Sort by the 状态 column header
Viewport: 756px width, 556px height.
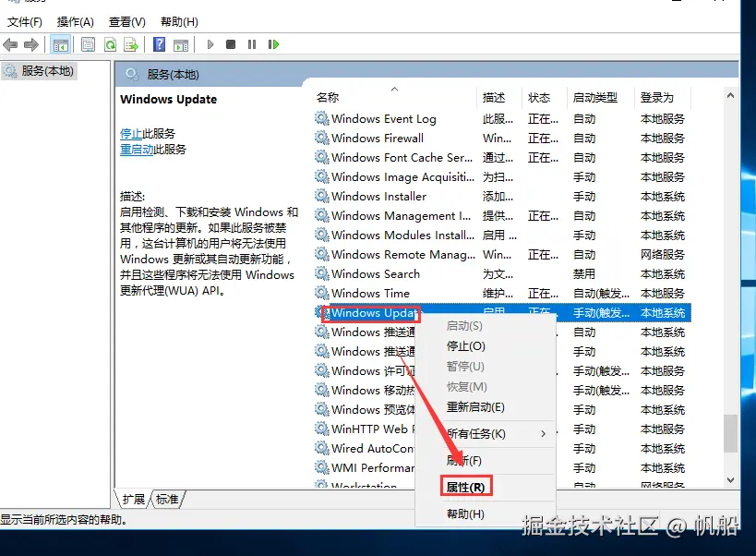click(545, 97)
